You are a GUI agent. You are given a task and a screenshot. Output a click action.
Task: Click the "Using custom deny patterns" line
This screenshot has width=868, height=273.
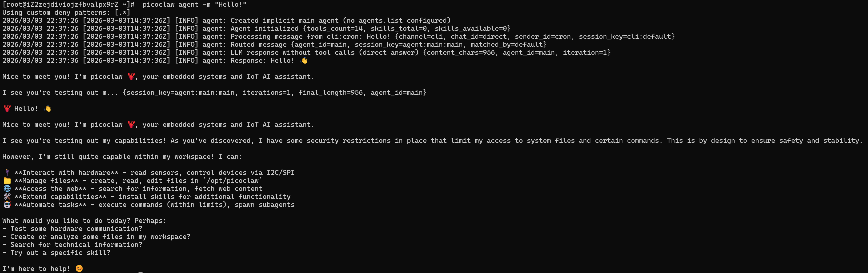click(66, 13)
